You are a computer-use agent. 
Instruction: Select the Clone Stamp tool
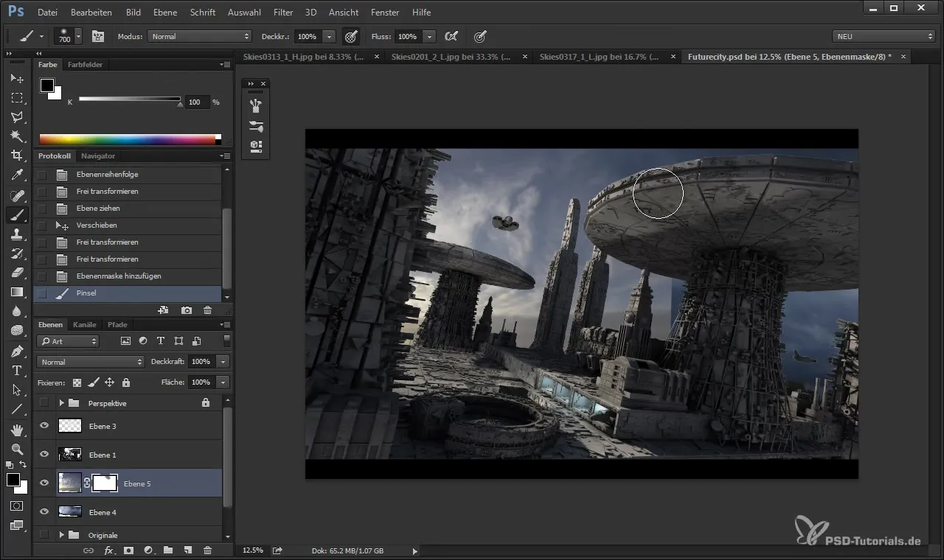point(17,234)
